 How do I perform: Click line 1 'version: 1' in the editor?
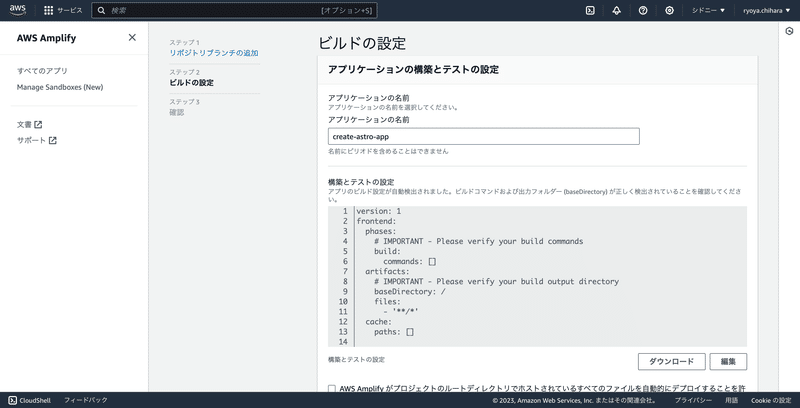coord(379,211)
